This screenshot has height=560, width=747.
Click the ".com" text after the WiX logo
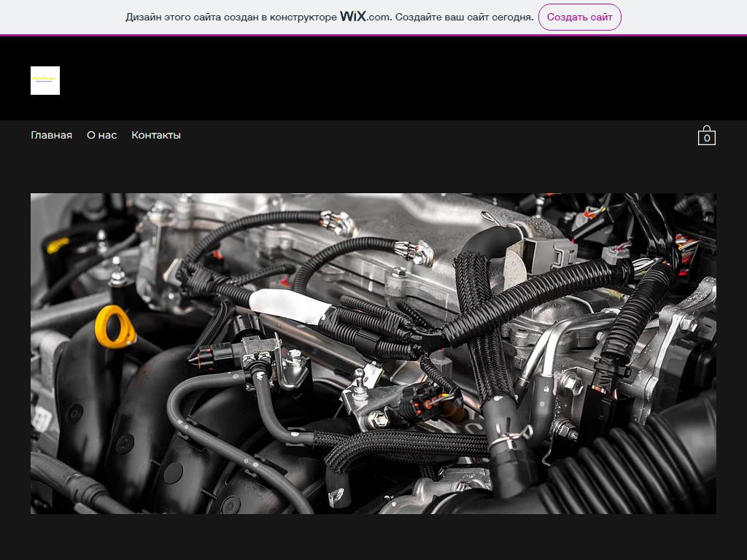379,17
